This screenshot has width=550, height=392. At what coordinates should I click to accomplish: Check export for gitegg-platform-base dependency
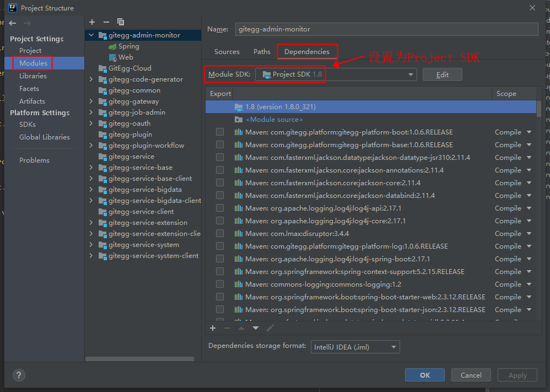tap(220, 144)
